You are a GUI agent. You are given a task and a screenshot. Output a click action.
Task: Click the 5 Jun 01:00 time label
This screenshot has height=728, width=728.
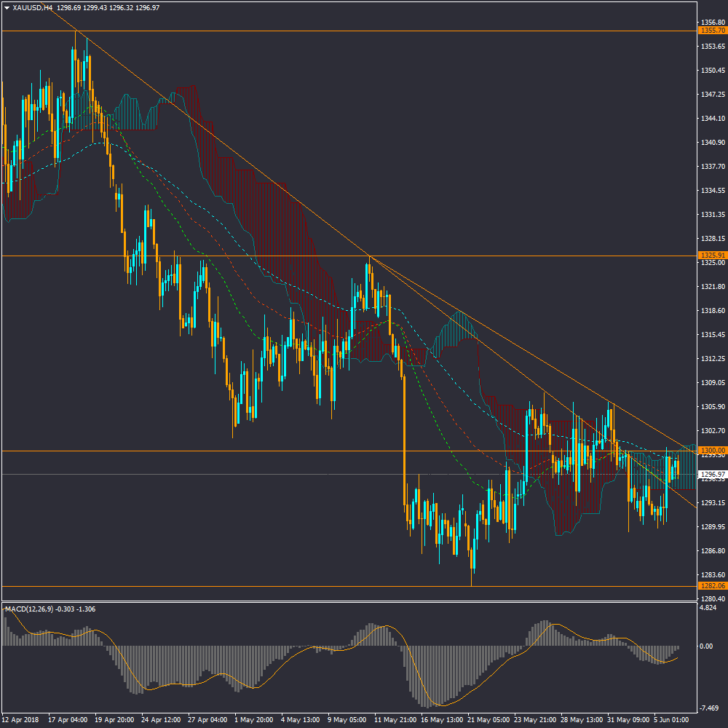point(671,719)
